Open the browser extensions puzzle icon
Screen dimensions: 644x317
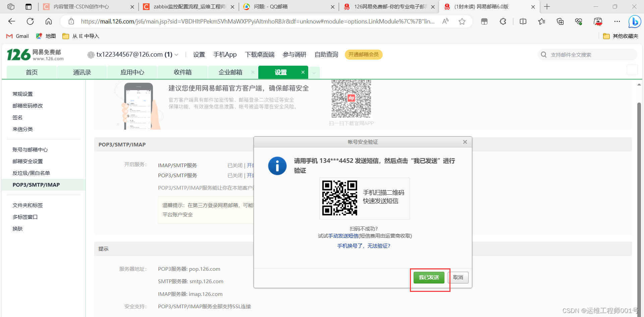503,21
